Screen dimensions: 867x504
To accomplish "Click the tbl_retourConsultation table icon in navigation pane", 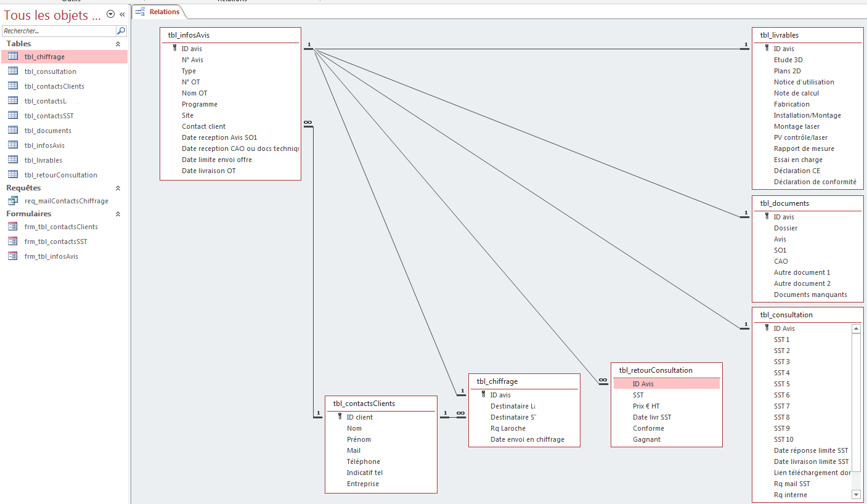I will [x=13, y=175].
